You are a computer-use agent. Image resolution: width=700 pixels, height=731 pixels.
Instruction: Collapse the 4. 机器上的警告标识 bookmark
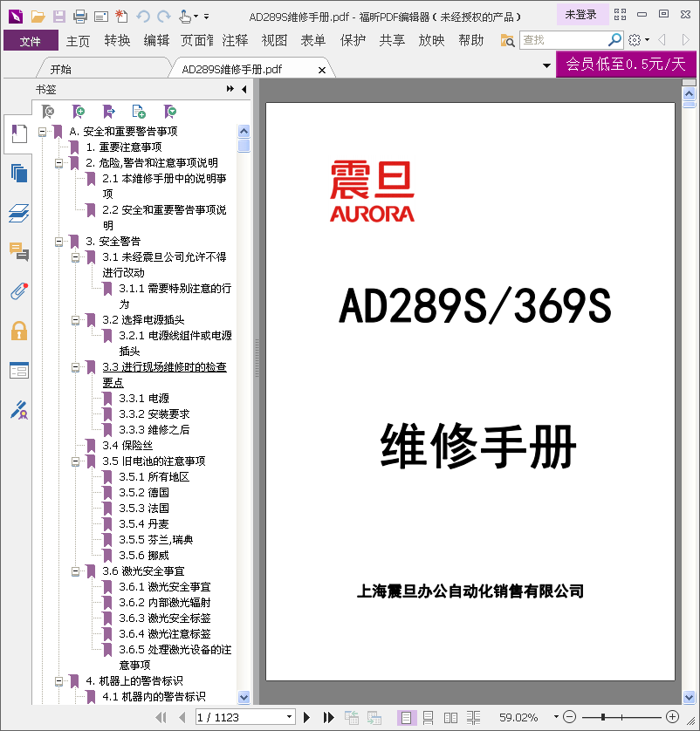pos(58,681)
